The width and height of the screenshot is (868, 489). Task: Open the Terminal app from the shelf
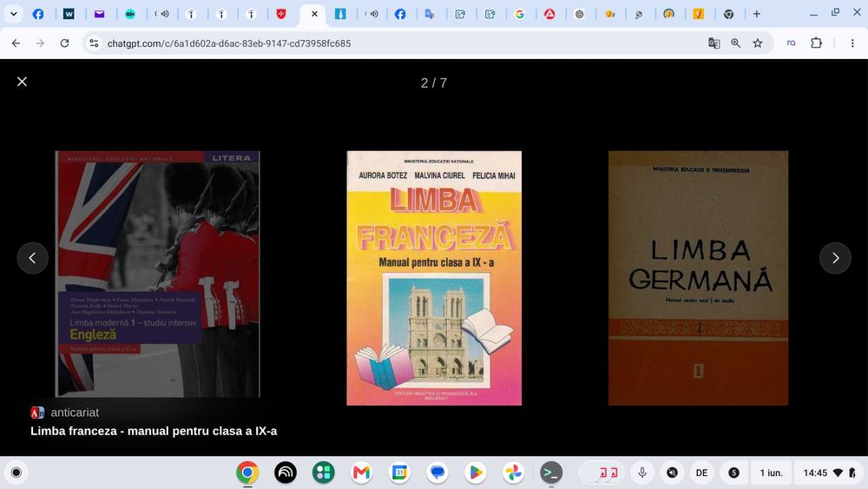[x=551, y=472]
